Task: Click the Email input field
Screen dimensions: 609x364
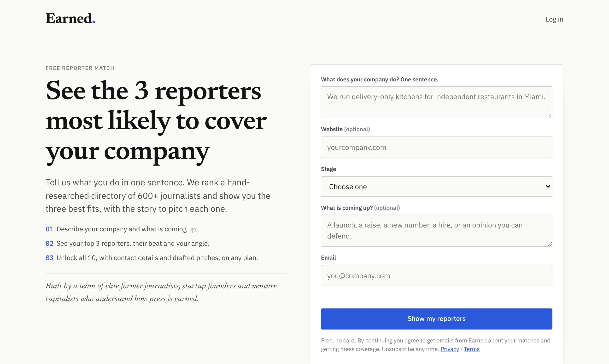Action: 436,275
